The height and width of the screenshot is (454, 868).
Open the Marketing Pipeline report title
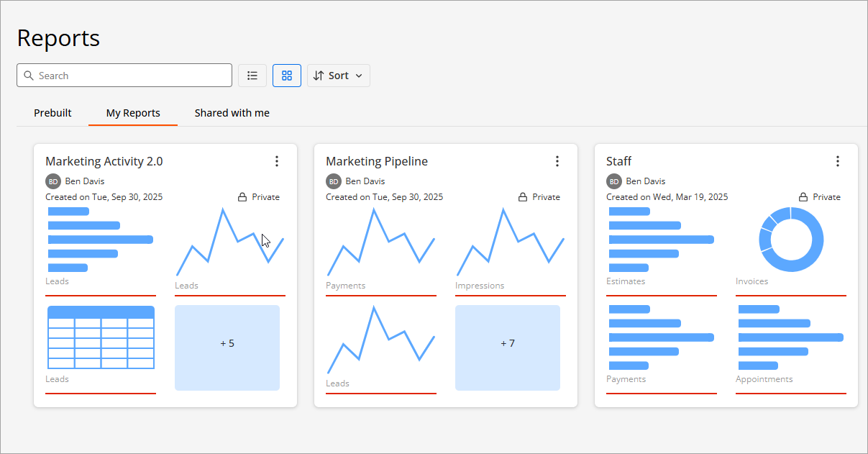(x=376, y=161)
